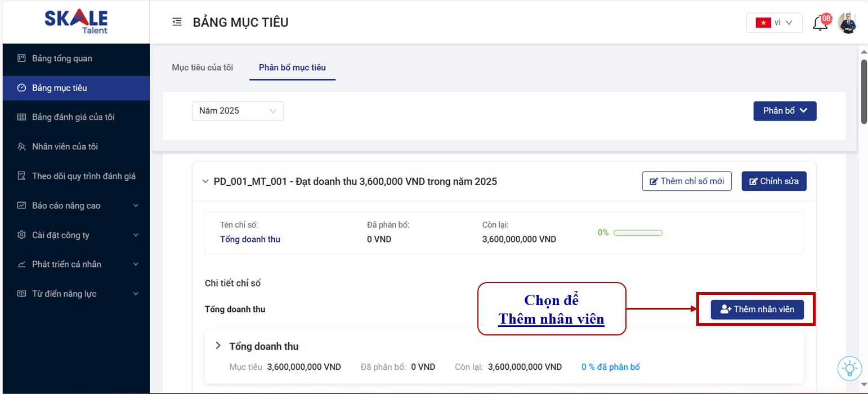Click the Thêm nhân viên button
The width and height of the screenshot is (868, 394).
point(757,310)
